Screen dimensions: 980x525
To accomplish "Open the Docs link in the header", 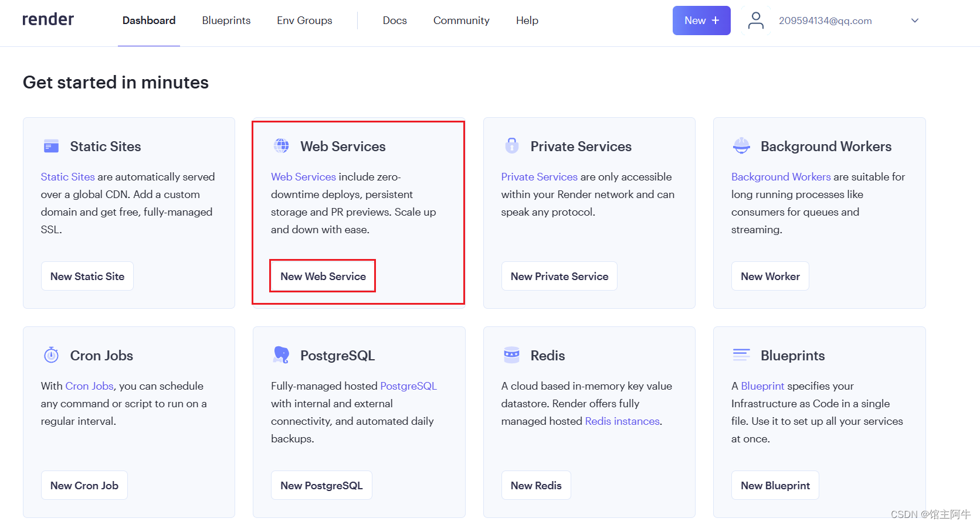I will pyautogui.click(x=395, y=21).
